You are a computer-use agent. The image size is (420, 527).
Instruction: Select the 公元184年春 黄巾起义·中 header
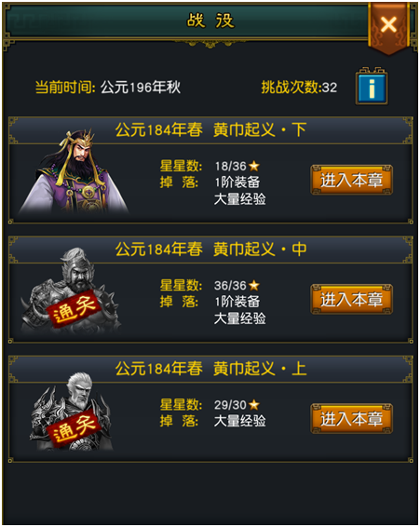[x=210, y=250]
